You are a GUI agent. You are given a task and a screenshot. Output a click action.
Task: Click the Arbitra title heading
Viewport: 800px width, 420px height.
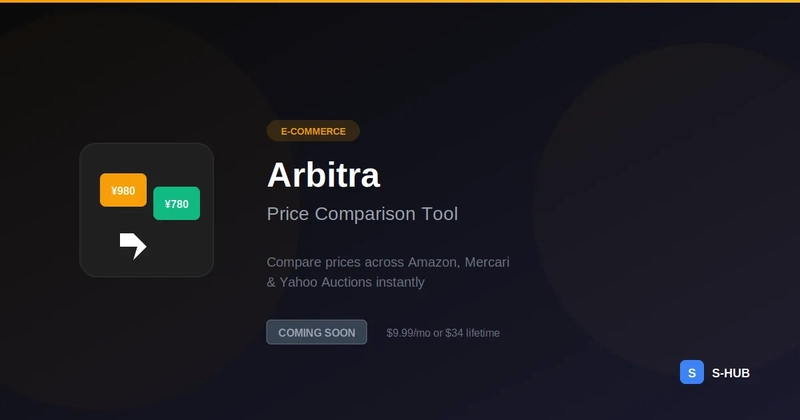(x=323, y=175)
